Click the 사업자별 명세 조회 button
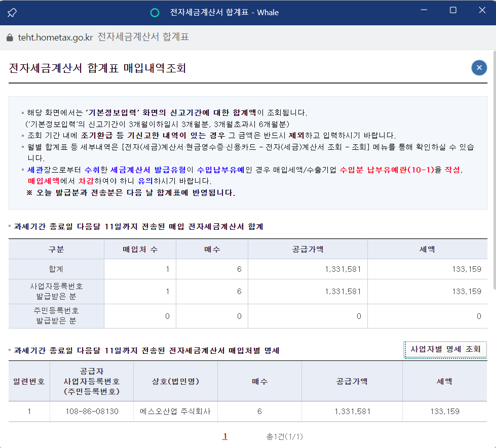 pyautogui.click(x=445, y=349)
